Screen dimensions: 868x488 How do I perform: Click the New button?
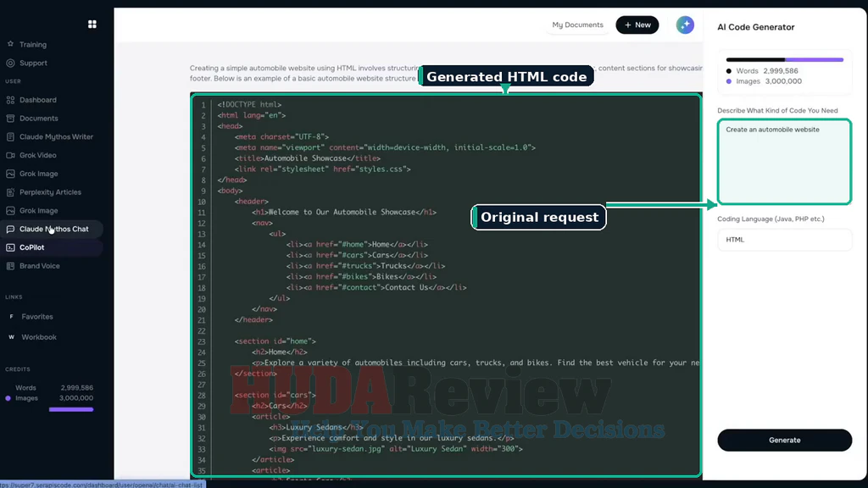[x=637, y=25]
